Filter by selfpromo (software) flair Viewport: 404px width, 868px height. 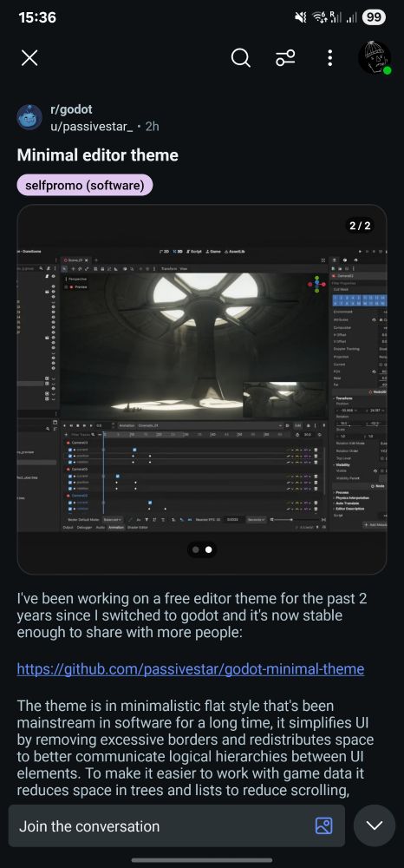[x=85, y=185]
